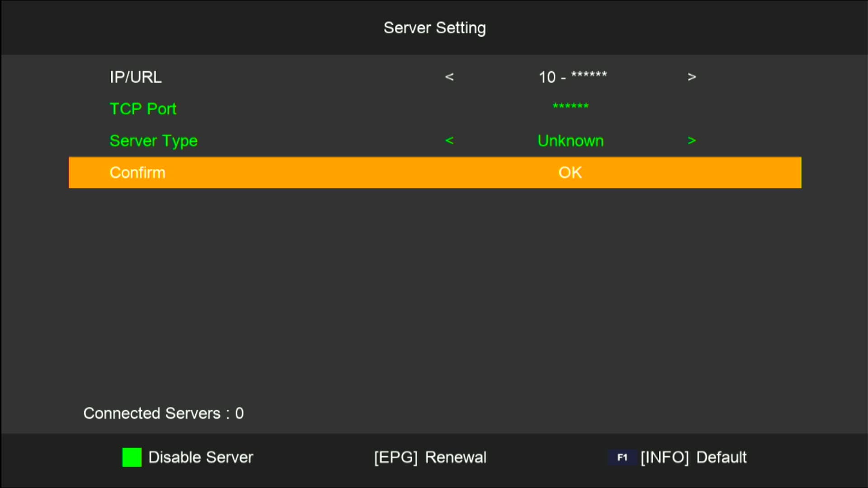
Task: Click the Unknown server type value
Action: point(570,141)
